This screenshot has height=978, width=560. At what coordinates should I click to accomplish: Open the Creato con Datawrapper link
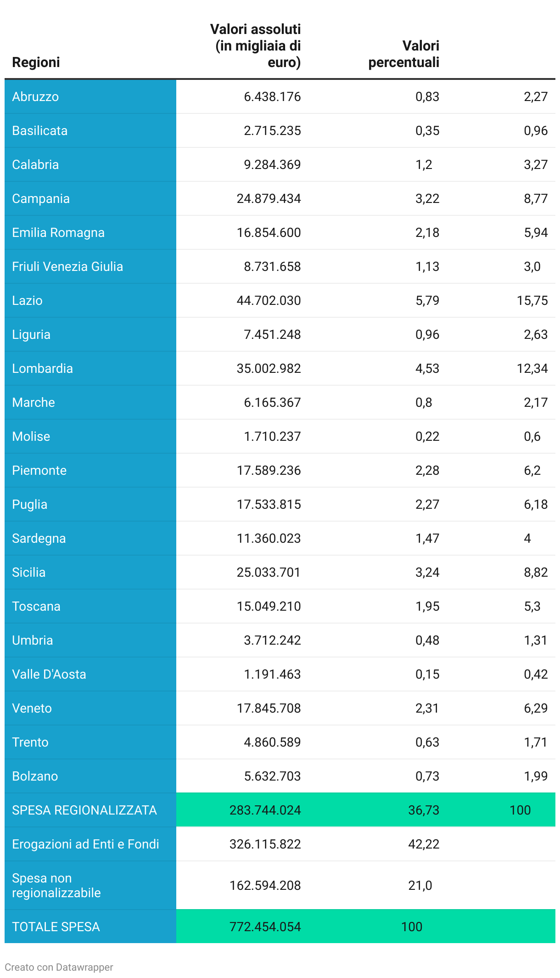59,967
